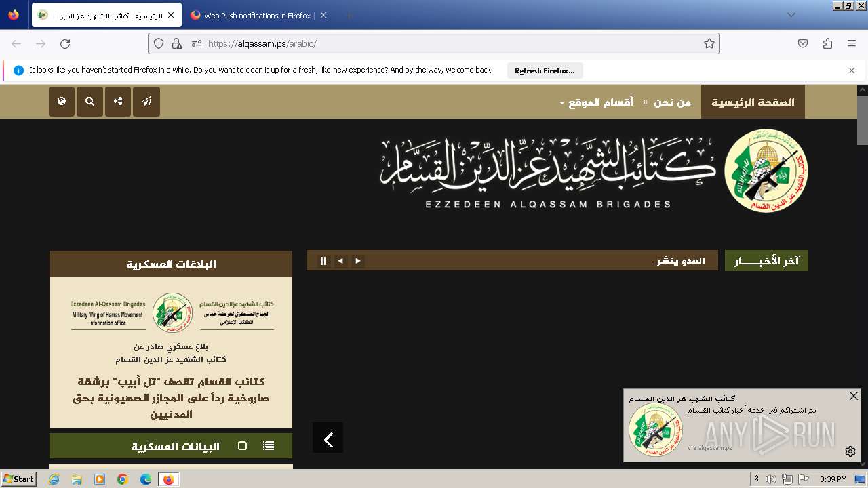Click the آخر الأخبار label
The height and width of the screenshot is (488, 868).
click(x=766, y=261)
